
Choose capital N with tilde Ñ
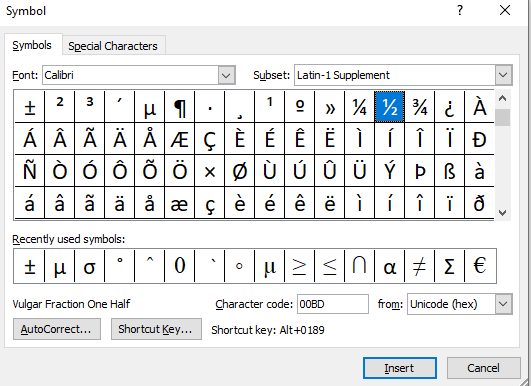(29, 171)
